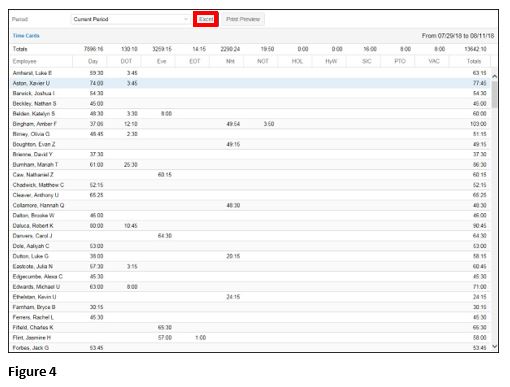510x387 pixels.
Task: Click the Excel export button
Action: pos(206,19)
